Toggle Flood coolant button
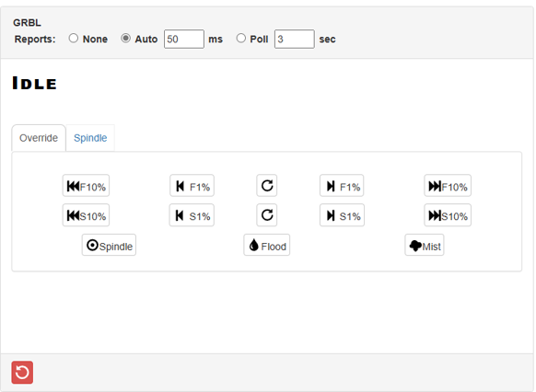This screenshot has height=392, width=536. tap(267, 245)
